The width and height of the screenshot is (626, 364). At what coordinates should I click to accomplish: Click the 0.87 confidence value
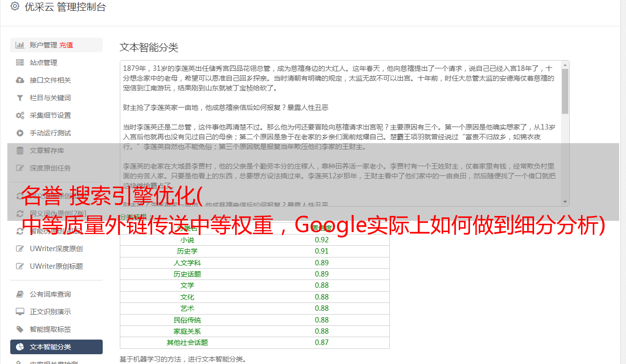[x=322, y=343]
